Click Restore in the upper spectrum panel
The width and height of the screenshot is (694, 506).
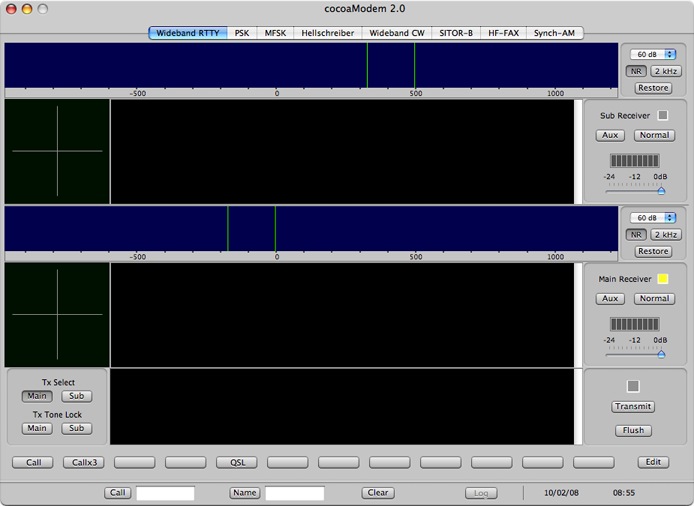point(653,88)
